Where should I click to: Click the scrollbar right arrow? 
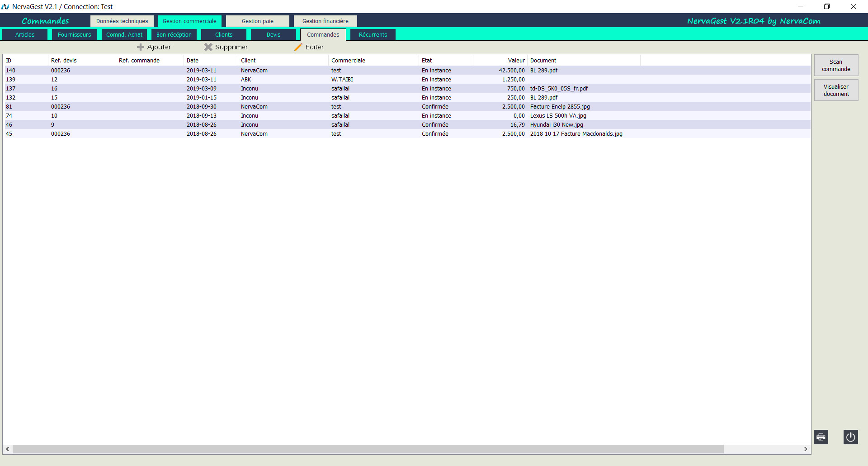[x=806, y=449]
